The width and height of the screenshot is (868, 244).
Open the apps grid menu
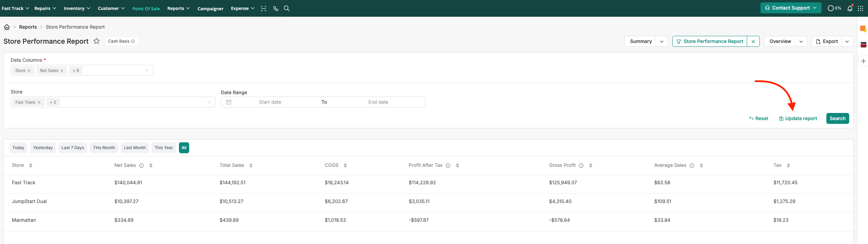click(x=860, y=9)
